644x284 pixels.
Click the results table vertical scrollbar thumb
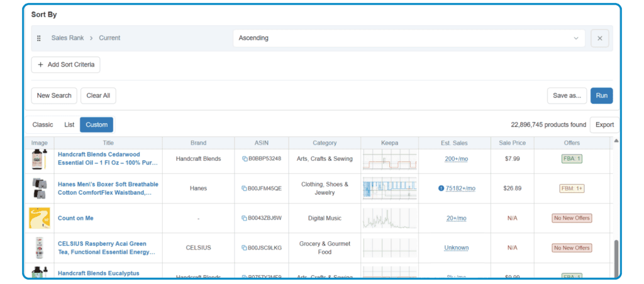616,259
